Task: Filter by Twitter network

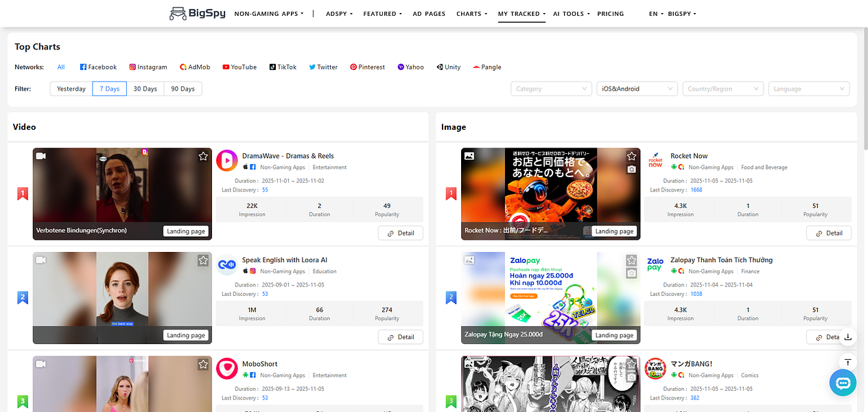Action: (x=323, y=67)
